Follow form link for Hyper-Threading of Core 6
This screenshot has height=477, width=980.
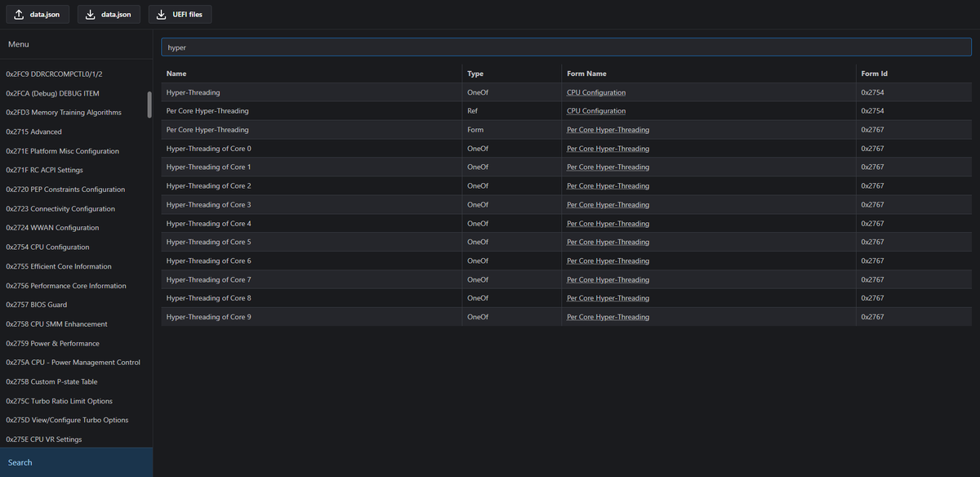(608, 261)
